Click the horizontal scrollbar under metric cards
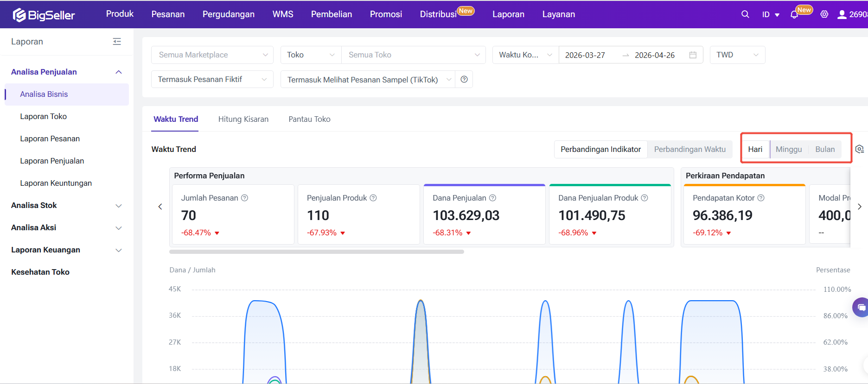Viewport: 868px width, 384px height. click(316, 252)
